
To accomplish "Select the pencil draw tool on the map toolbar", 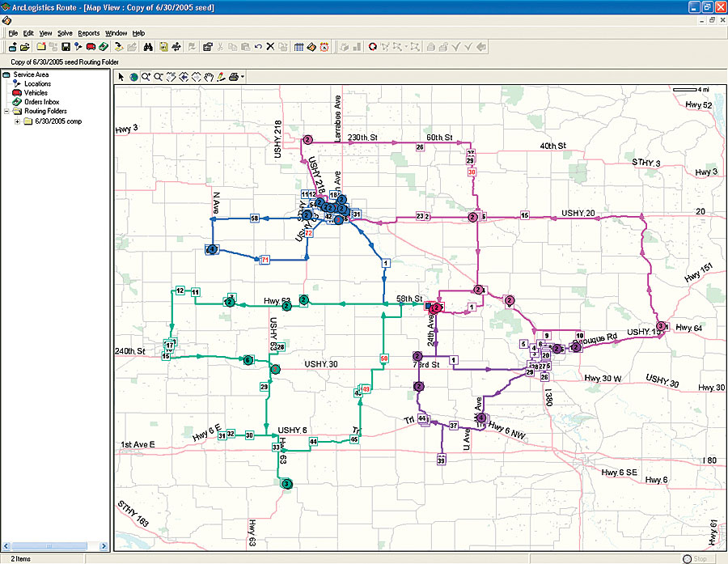I will tap(221, 77).
